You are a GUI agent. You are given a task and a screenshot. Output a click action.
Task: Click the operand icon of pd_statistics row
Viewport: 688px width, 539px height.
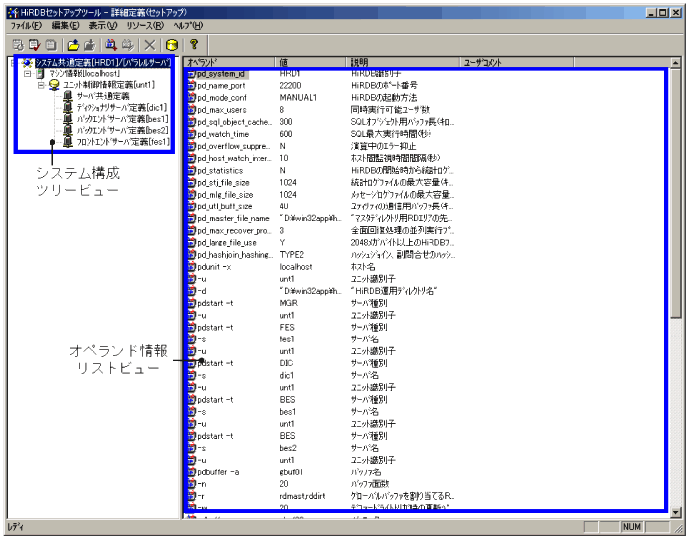pos(191,170)
